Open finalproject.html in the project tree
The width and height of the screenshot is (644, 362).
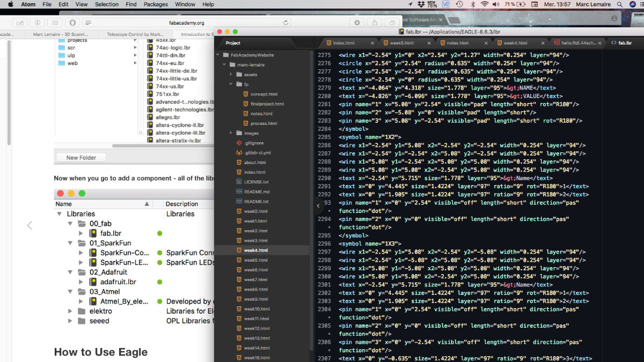(x=267, y=104)
